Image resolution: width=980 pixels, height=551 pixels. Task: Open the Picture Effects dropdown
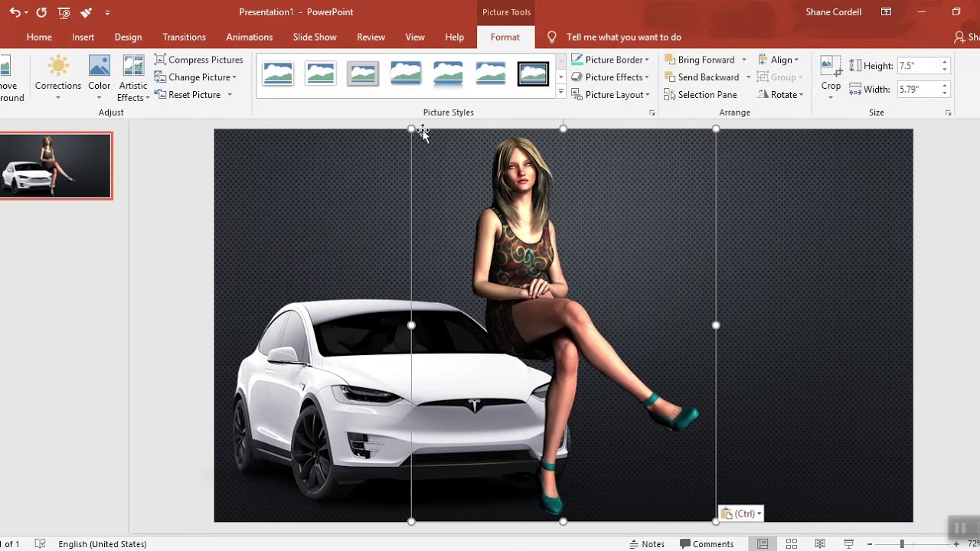[610, 77]
